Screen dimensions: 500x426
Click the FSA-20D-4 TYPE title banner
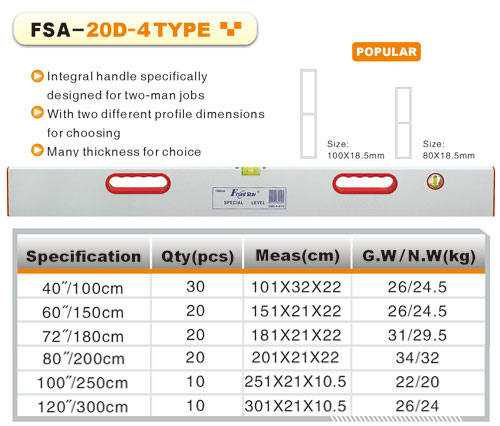click(x=135, y=29)
